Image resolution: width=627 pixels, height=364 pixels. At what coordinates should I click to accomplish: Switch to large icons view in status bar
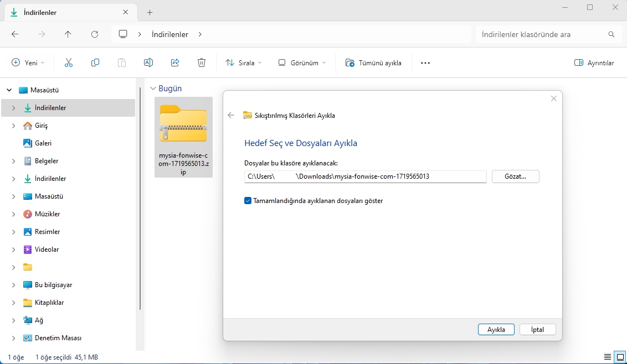click(x=620, y=357)
